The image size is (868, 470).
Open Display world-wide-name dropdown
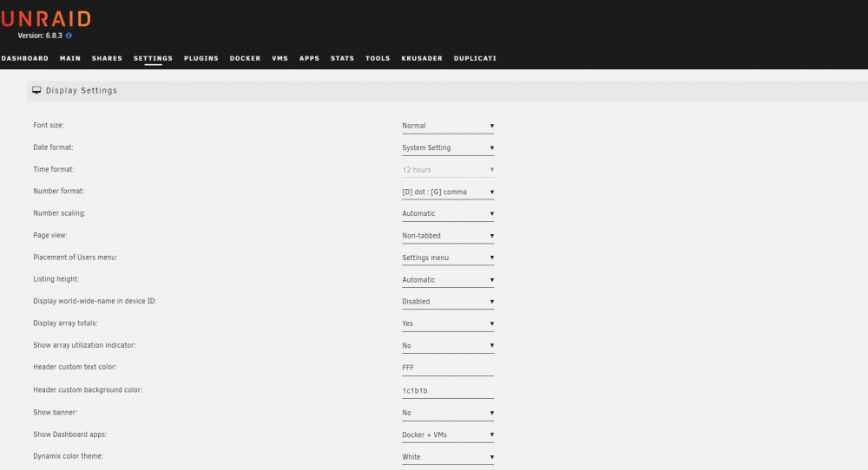448,302
